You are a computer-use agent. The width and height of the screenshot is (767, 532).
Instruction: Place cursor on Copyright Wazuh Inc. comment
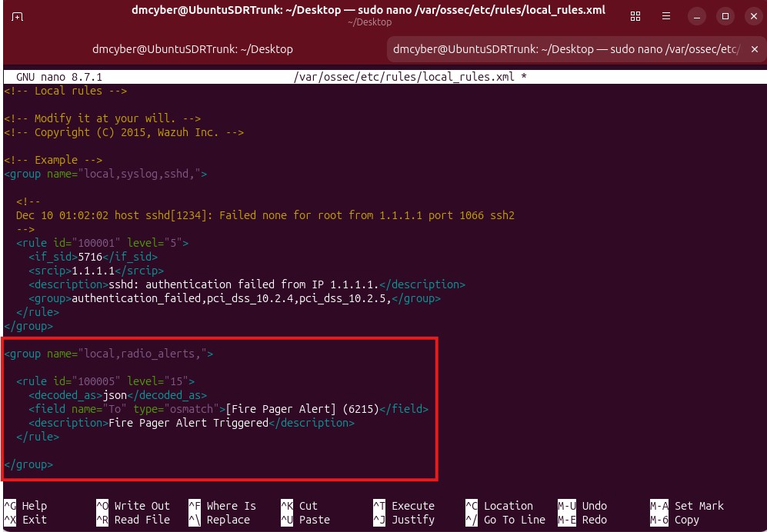point(124,132)
